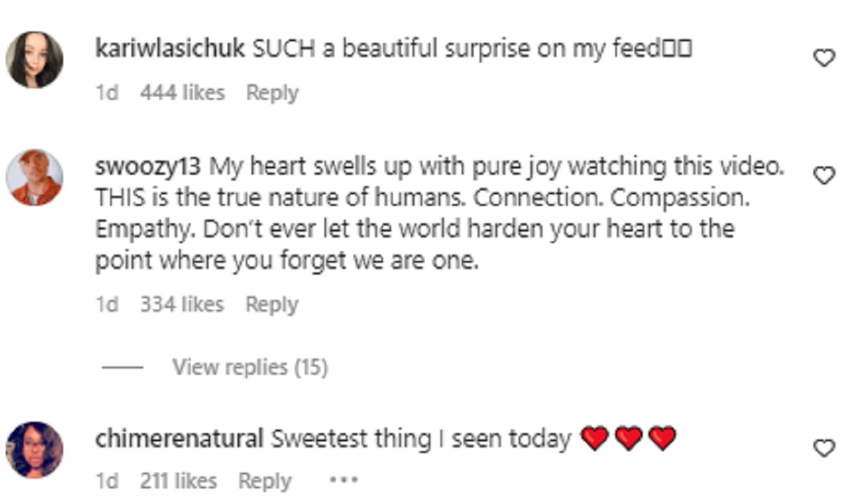This screenshot has height=504, width=843.
Task: View the 334 likes list
Action: [x=183, y=305]
